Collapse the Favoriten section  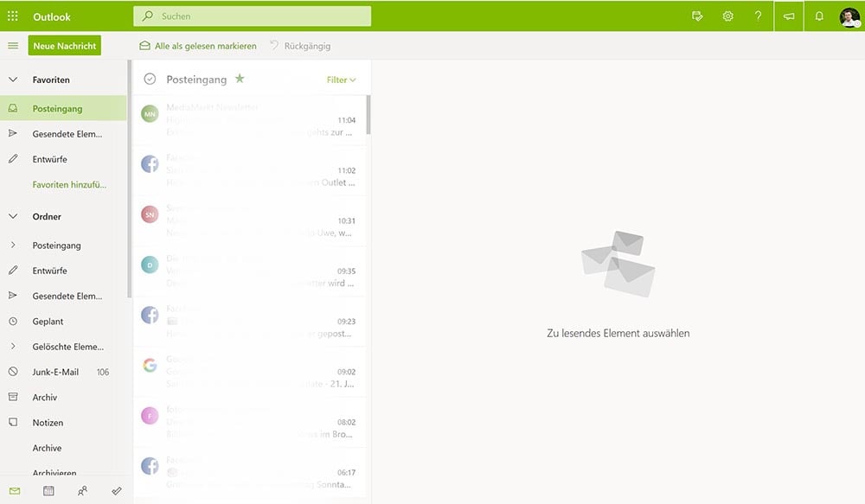click(13, 80)
